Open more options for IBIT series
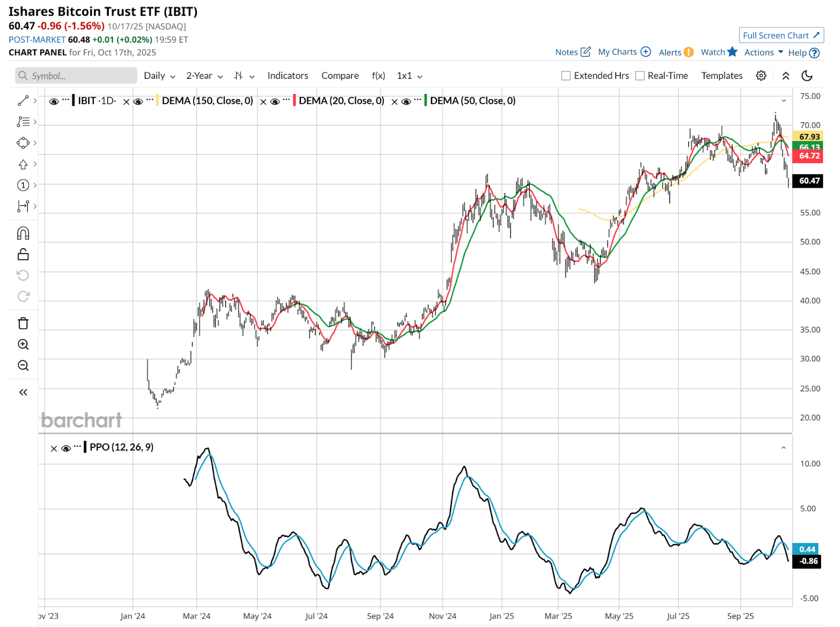The height and width of the screenshot is (627, 840). [x=66, y=99]
